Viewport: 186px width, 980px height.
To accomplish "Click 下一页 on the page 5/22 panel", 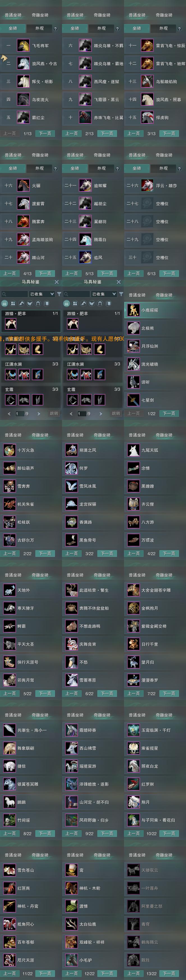I will [45, 694].
